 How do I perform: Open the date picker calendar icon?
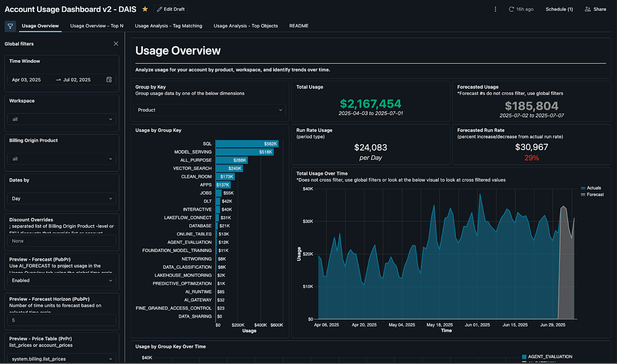(110, 80)
